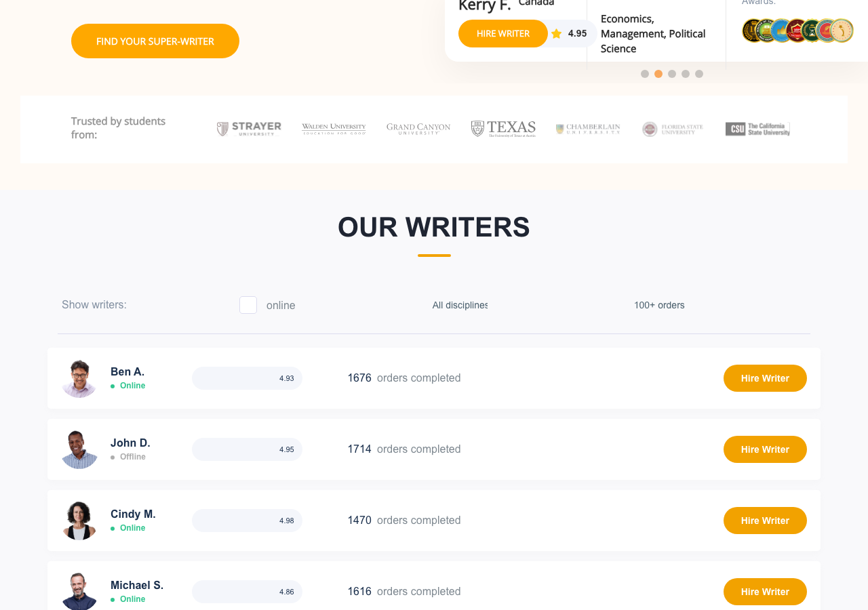Screen dimensions: 868x610
Task: Click Find Your Super-Writer button
Action: (x=155, y=41)
